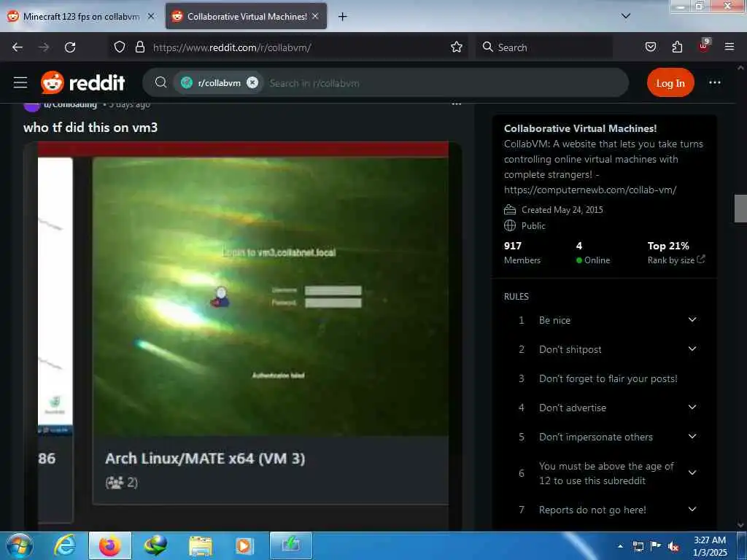Open the shield tracking protection icon

120,47
